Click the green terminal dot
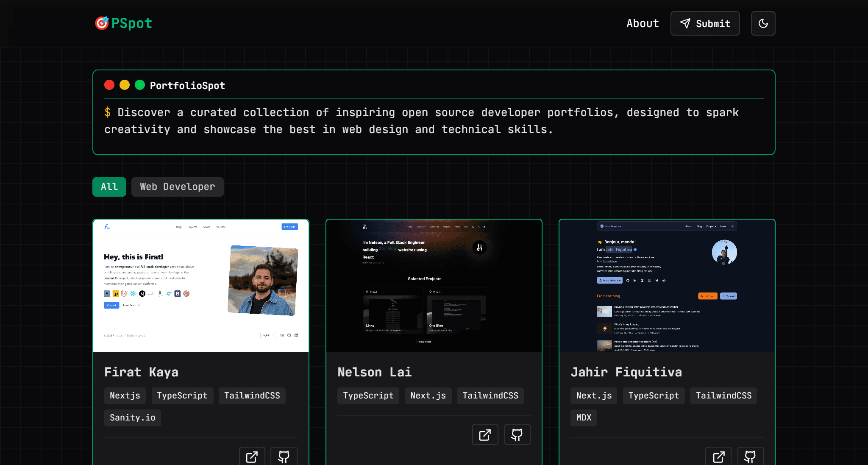Screen dimensions: 868x465 click(140, 85)
